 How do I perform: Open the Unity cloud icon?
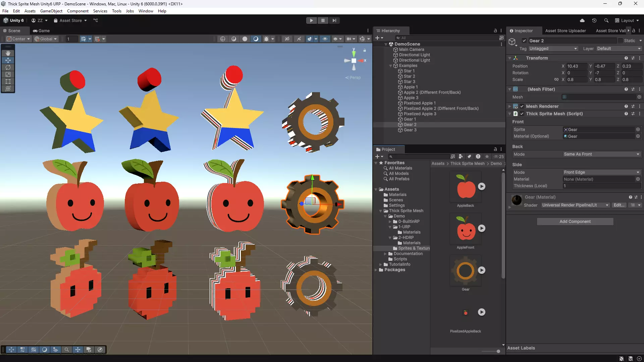[x=582, y=20]
